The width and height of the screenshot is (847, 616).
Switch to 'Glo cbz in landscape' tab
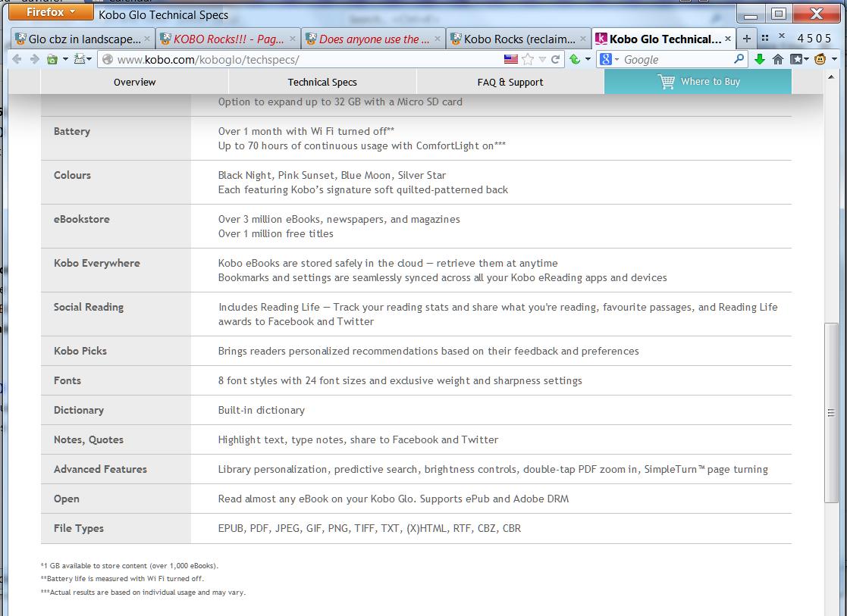click(83, 39)
